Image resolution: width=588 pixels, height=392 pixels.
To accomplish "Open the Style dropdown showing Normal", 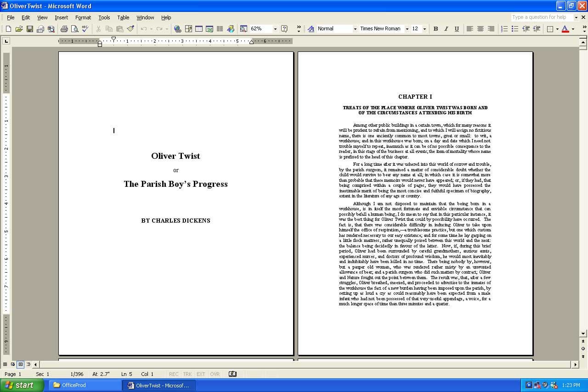I will point(355,29).
